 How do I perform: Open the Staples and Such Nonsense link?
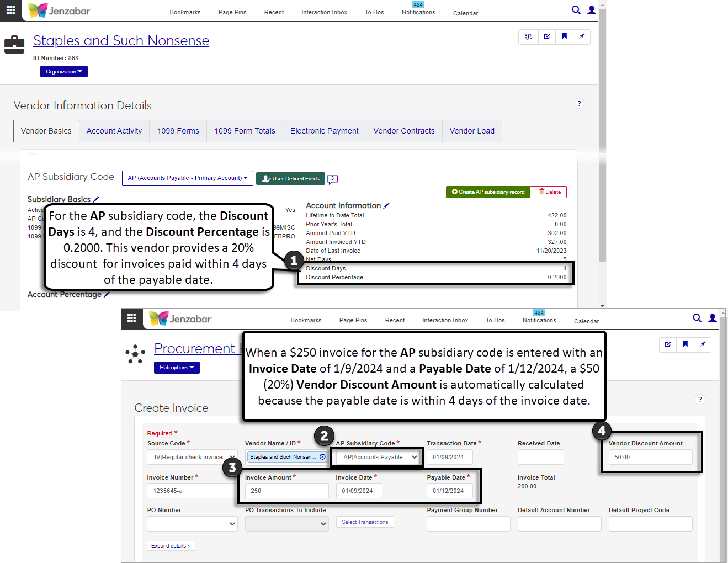pos(121,41)
